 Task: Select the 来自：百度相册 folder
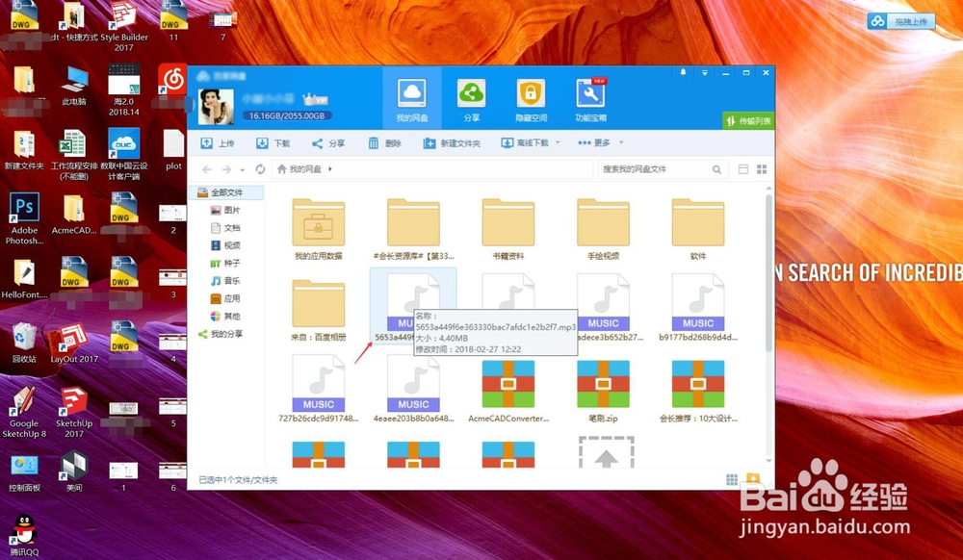[x=318, y=310]
